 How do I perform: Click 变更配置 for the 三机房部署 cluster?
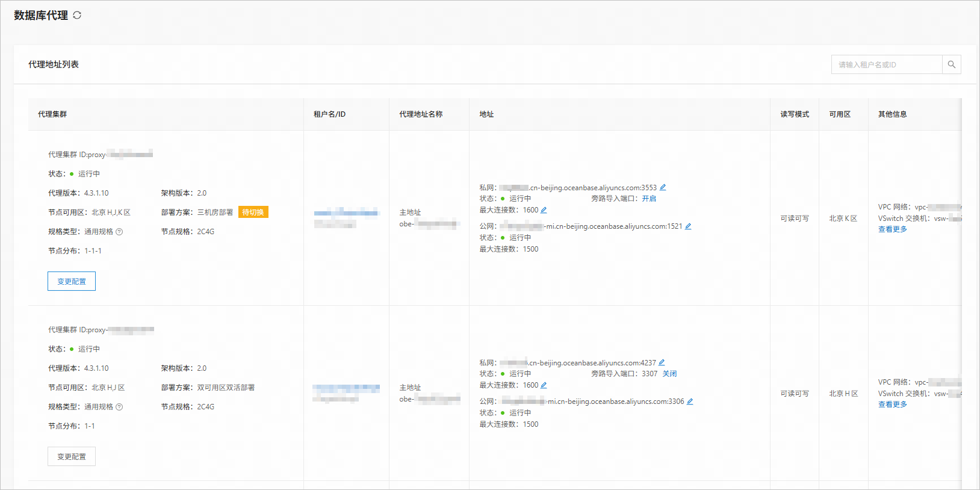coord(72,281)
